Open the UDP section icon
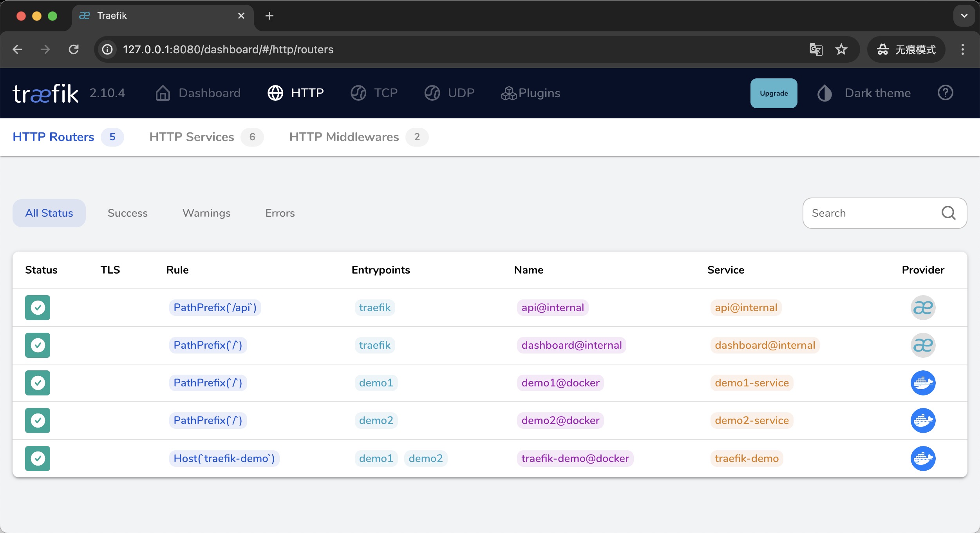980x533 pixels. (432, 93)
